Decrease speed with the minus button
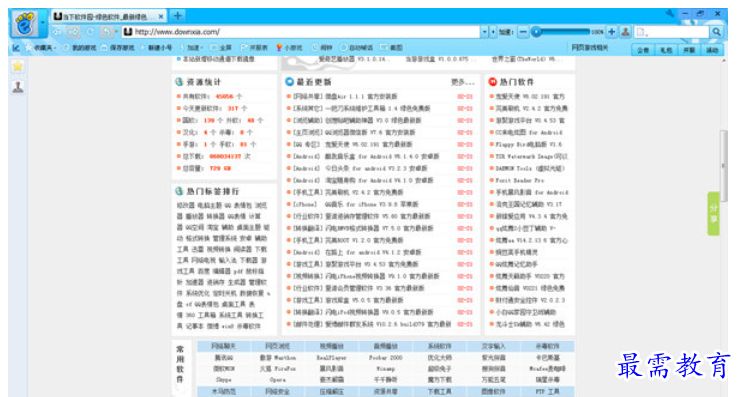Viewport: 739px width, 397px height. click(x=523, y=32)
